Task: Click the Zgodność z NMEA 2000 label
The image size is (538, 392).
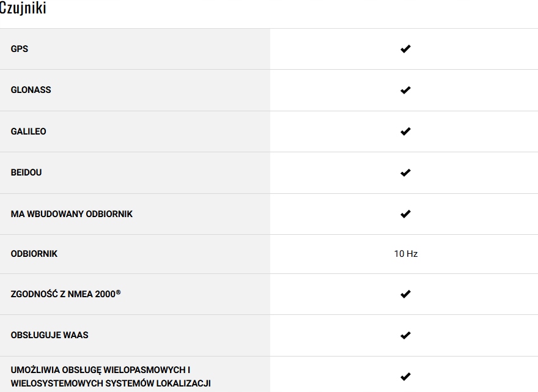Action: [x=65, y=294]
